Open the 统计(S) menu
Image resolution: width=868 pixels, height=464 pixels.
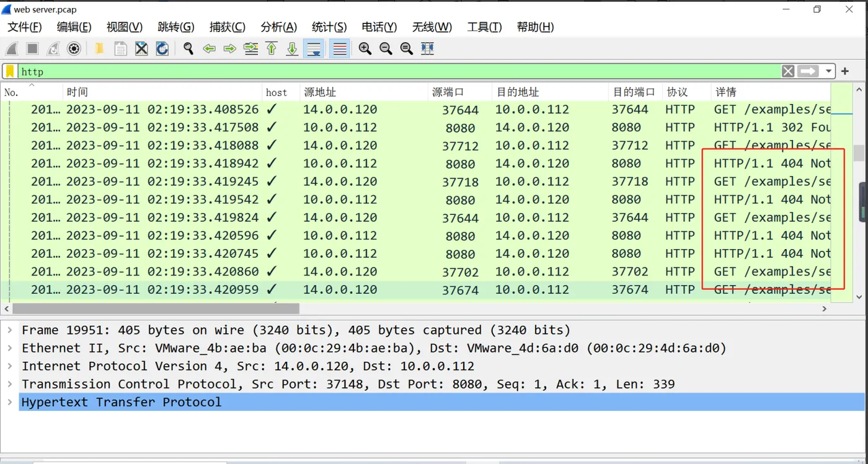[x=329, y=27]
